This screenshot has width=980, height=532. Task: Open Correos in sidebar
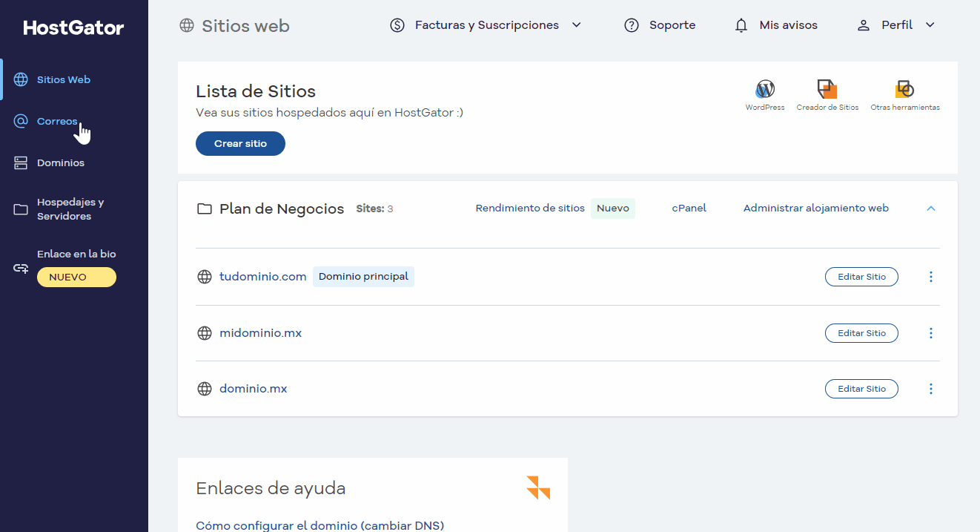click(57, 121)
